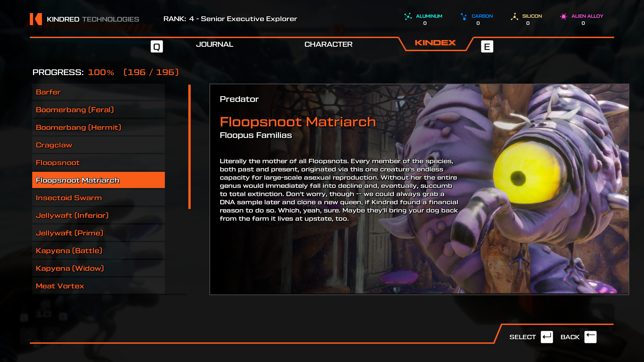The image size is (644, 362).
Task: Click the Alien Alloy resource icon
Action: pyautogui.click(x=563, y=16)
